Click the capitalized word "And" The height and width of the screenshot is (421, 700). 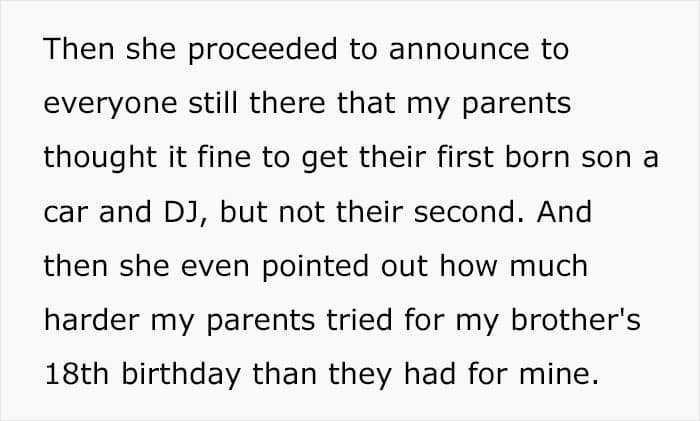(564, 212)
